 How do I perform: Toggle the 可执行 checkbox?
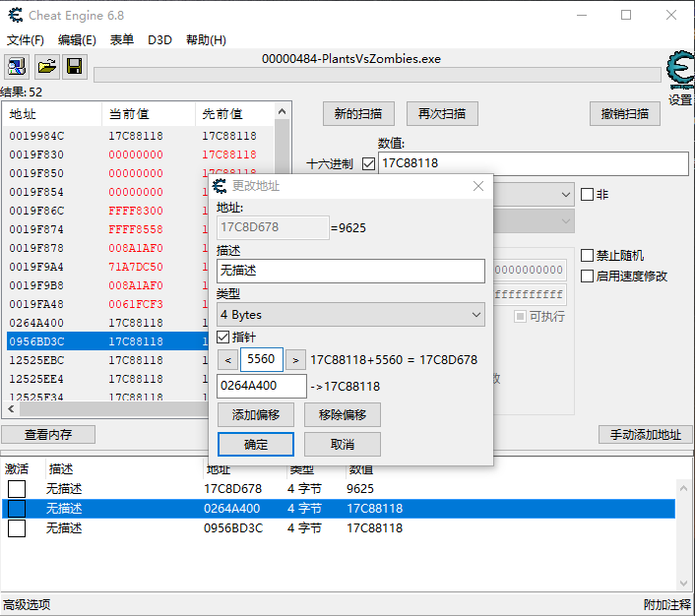pos(520,317)
